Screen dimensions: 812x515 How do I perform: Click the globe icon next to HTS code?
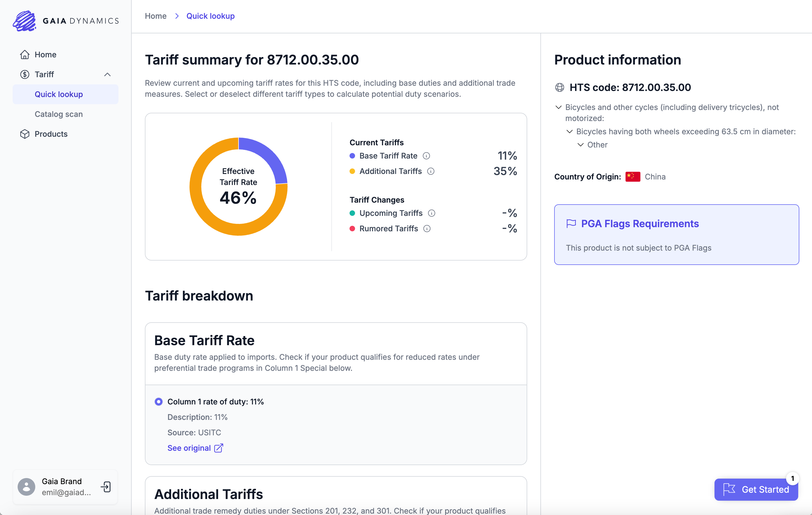[x=559, y=87]
